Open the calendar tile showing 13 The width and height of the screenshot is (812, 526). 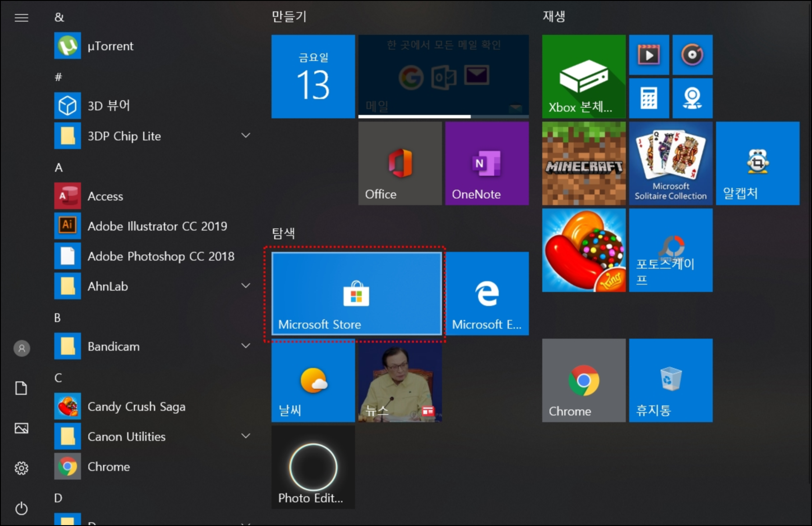click(x=313, y=77)
